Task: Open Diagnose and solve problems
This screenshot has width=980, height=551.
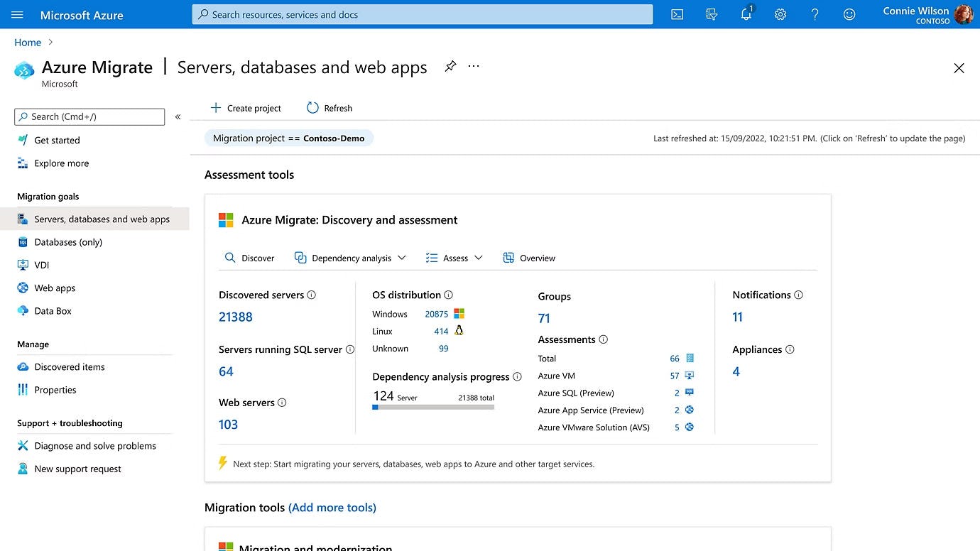Action: coord(94,445)
